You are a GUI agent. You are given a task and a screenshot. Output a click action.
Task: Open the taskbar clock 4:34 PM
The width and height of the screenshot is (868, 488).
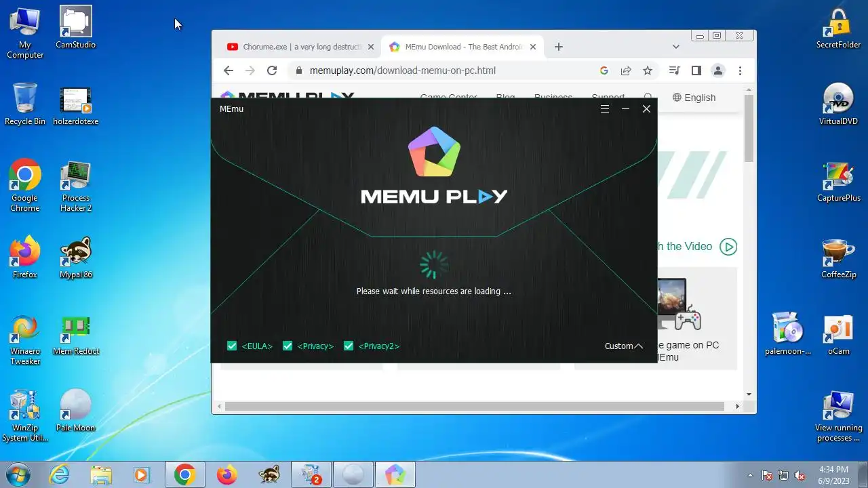point(833,475)
